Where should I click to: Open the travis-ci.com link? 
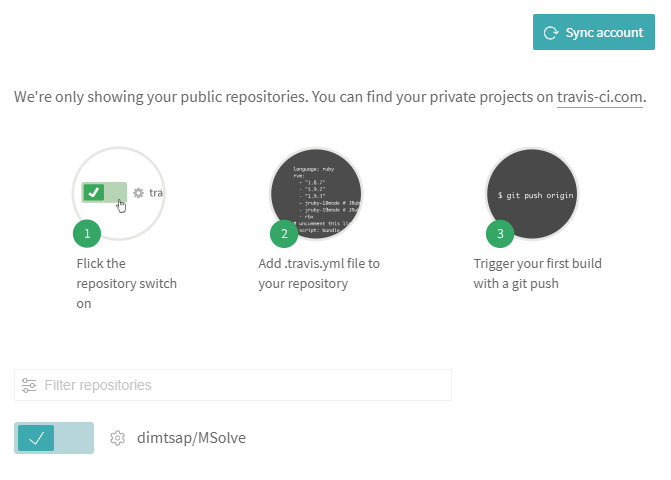pyautogui.click(x=600, y=97)
